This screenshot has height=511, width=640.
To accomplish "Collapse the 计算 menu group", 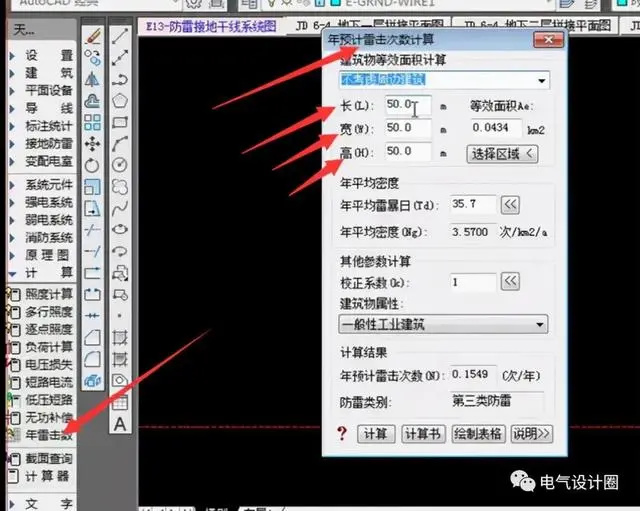I will coord(40,272).
